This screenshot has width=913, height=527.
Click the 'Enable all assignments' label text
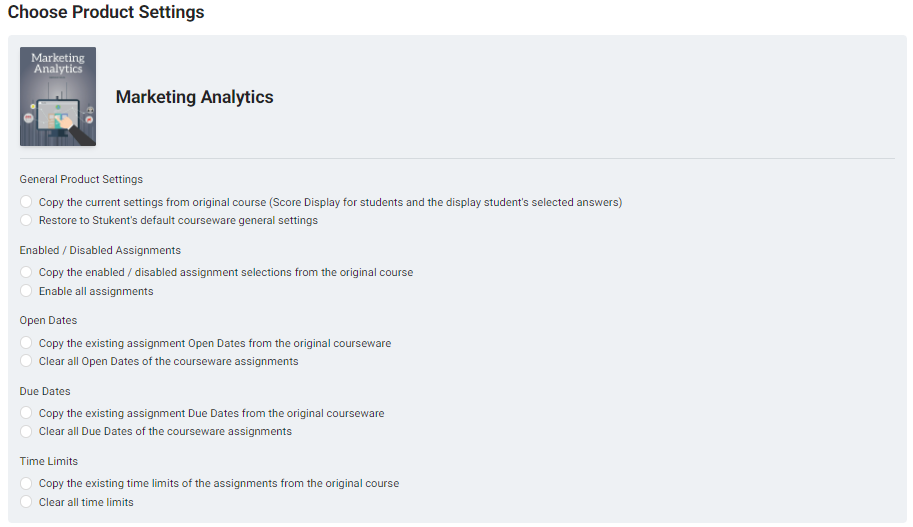click(x=96, y=291)
